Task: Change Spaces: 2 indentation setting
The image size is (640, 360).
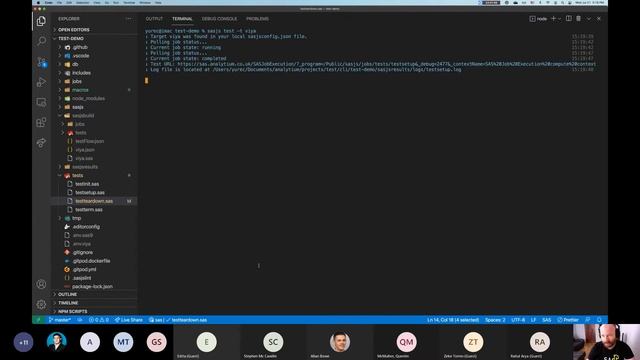Action: click(x=495, y=320)
